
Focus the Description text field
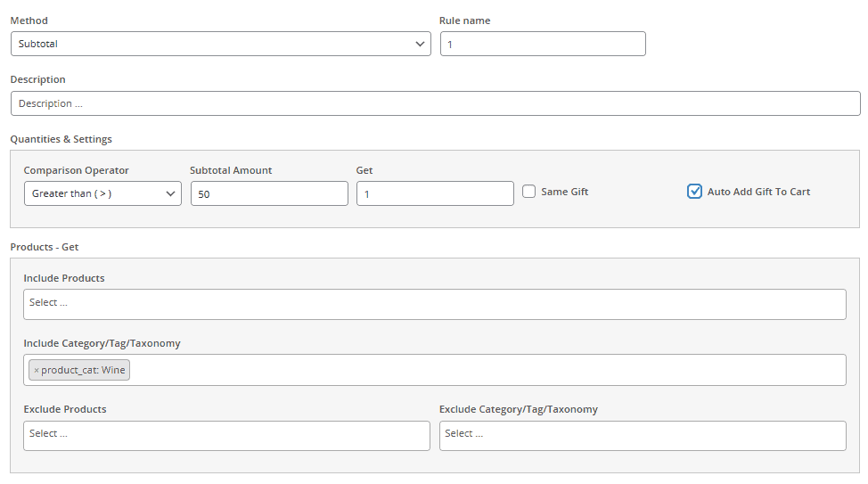tap(435, 103)
